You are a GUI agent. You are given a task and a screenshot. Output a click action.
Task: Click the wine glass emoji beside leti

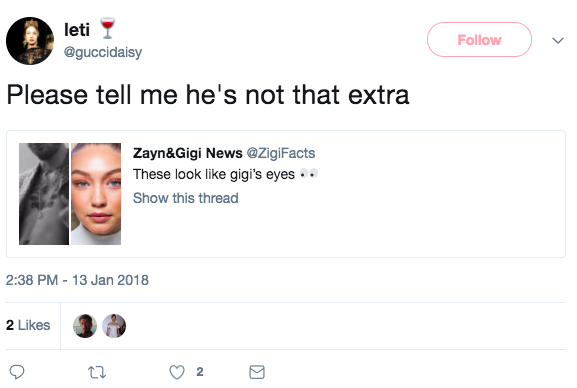(x=107, y=28)
